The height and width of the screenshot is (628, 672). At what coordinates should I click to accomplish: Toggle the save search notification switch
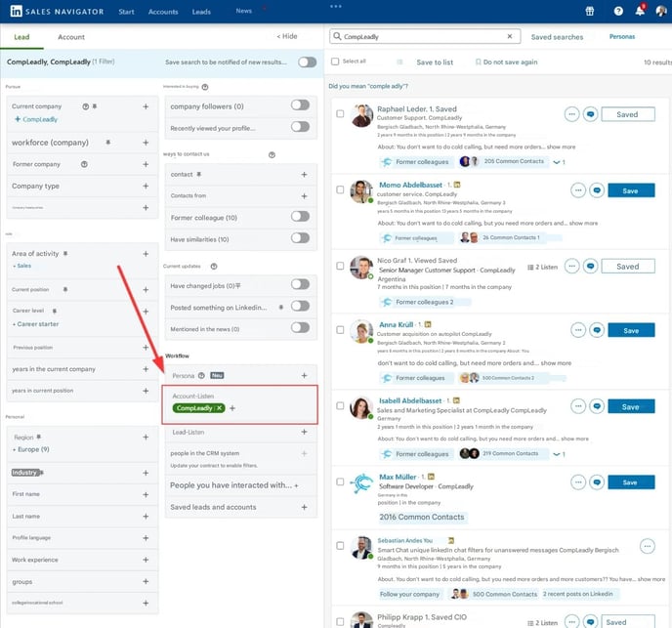pyautogui.click(x=307, y=62)
